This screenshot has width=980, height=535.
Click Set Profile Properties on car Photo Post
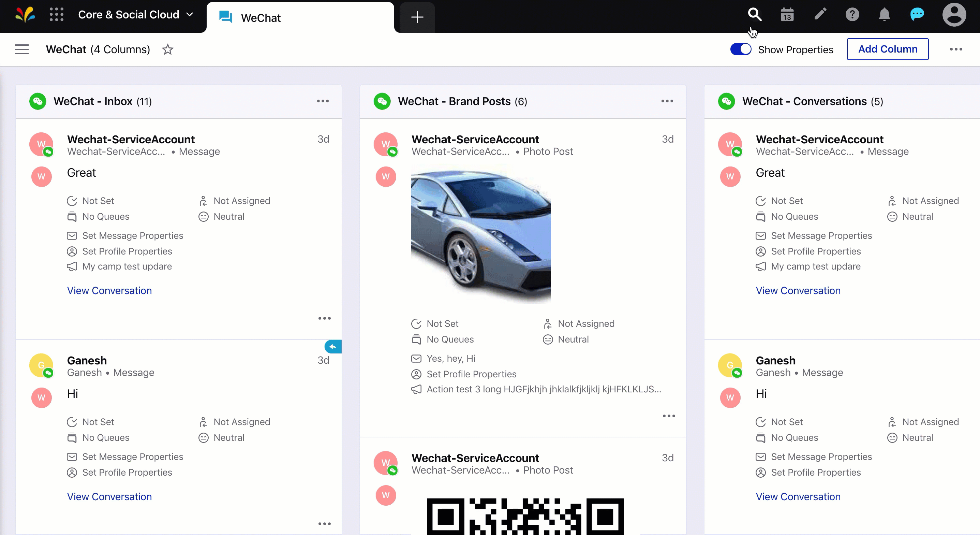coord(464,374)
